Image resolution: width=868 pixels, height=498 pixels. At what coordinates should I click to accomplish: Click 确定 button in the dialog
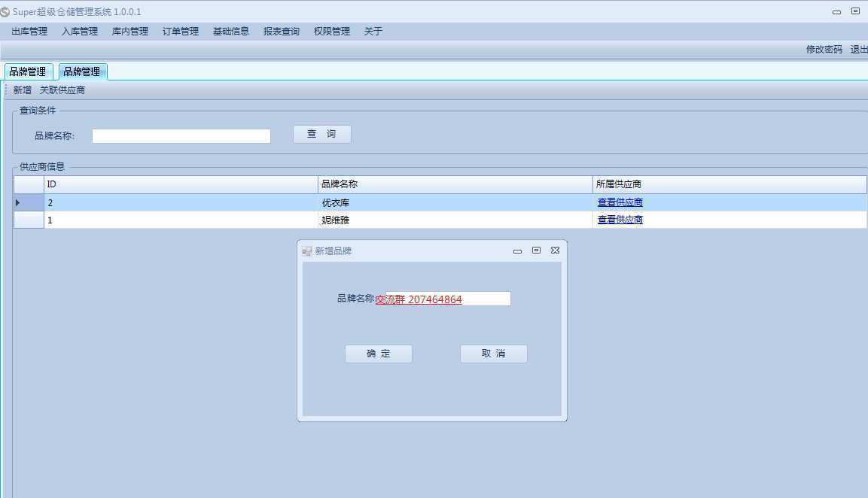378,354
